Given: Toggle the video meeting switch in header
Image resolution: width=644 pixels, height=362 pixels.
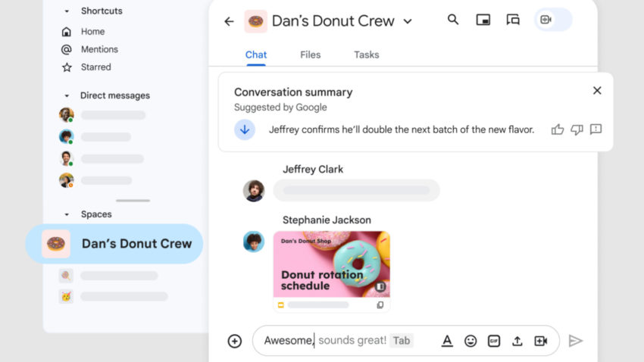Looking at the screenshot, I should [553, 20].
